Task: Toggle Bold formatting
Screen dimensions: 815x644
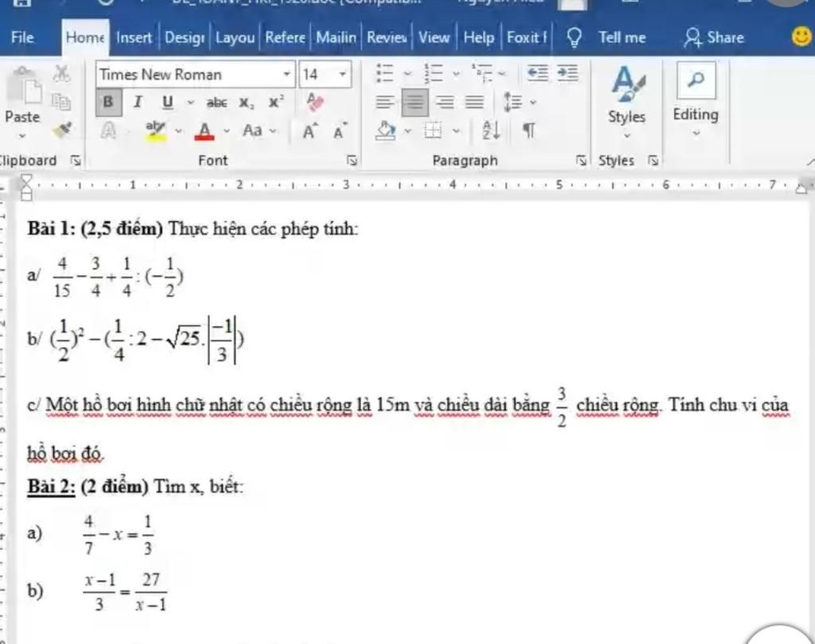Action: [108, 102]
